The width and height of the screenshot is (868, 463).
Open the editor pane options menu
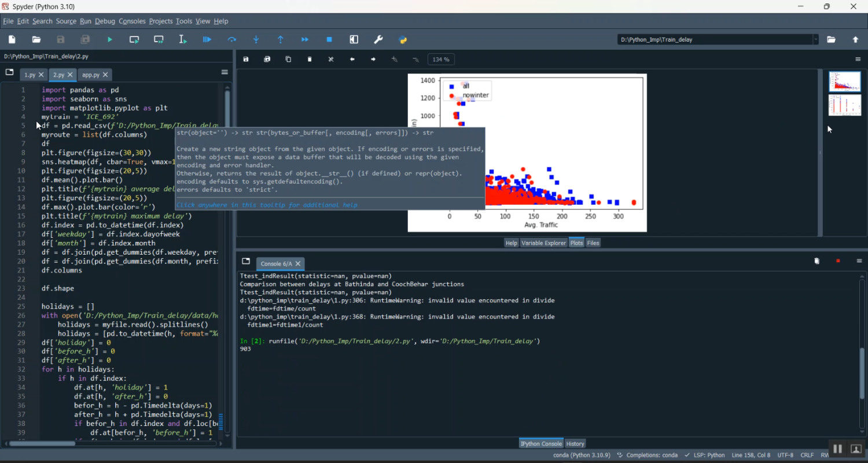[225, 72]
